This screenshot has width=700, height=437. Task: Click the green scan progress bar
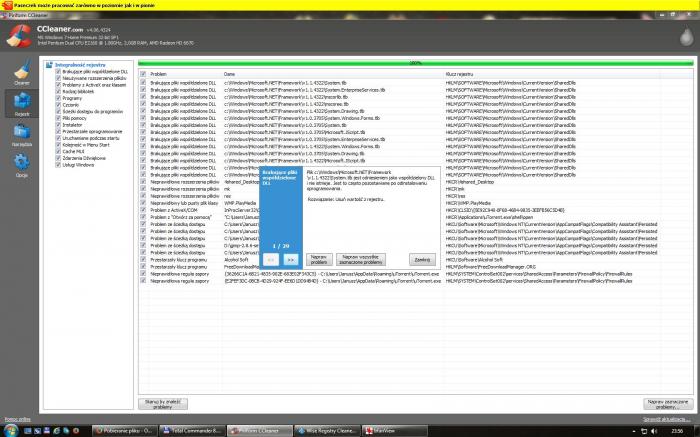coord(415,63)
